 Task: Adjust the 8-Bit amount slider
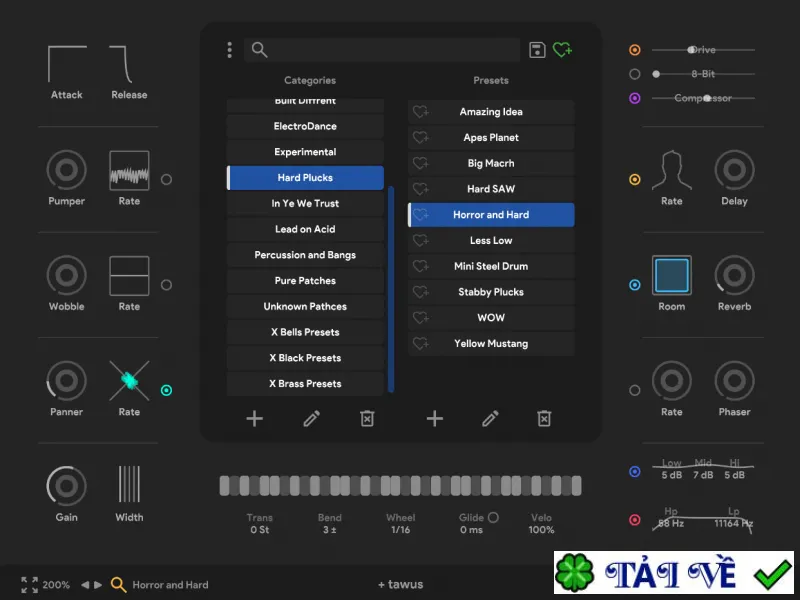[703, 74]
